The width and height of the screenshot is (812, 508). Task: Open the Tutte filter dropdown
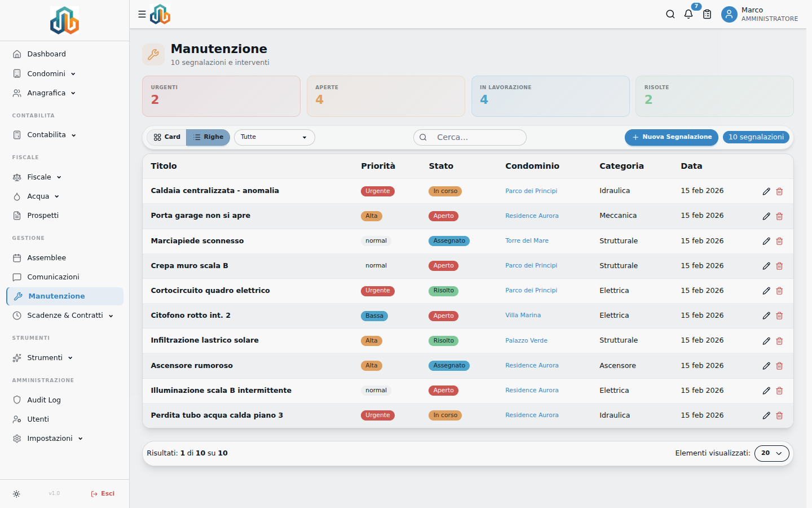pyautogui.click(x=275, y=137)
